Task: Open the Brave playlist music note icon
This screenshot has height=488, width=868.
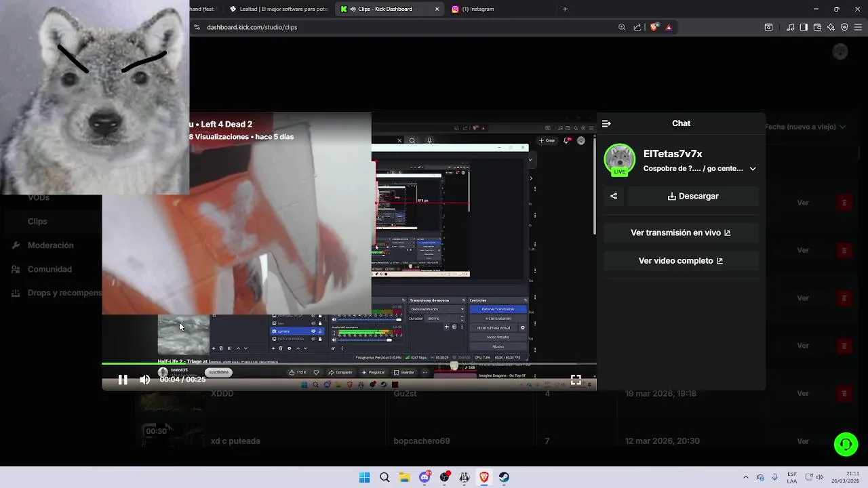Action: coord(790,27)
